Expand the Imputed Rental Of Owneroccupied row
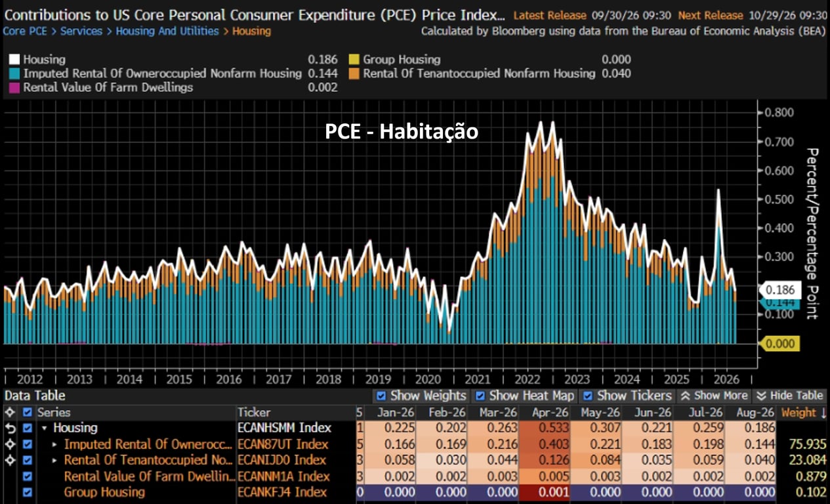Image resolution: width=830 pixels, height=504 pixels. point(56,445)
